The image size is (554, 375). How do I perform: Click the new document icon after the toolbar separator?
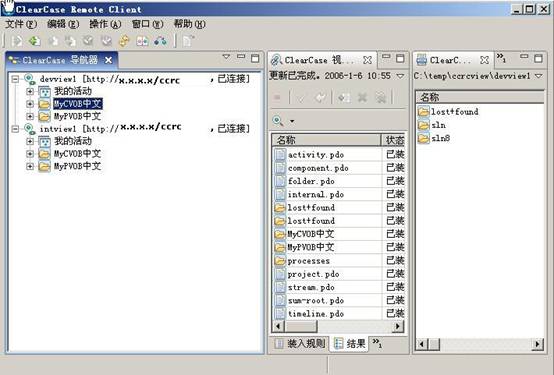(x=188, y=41)
